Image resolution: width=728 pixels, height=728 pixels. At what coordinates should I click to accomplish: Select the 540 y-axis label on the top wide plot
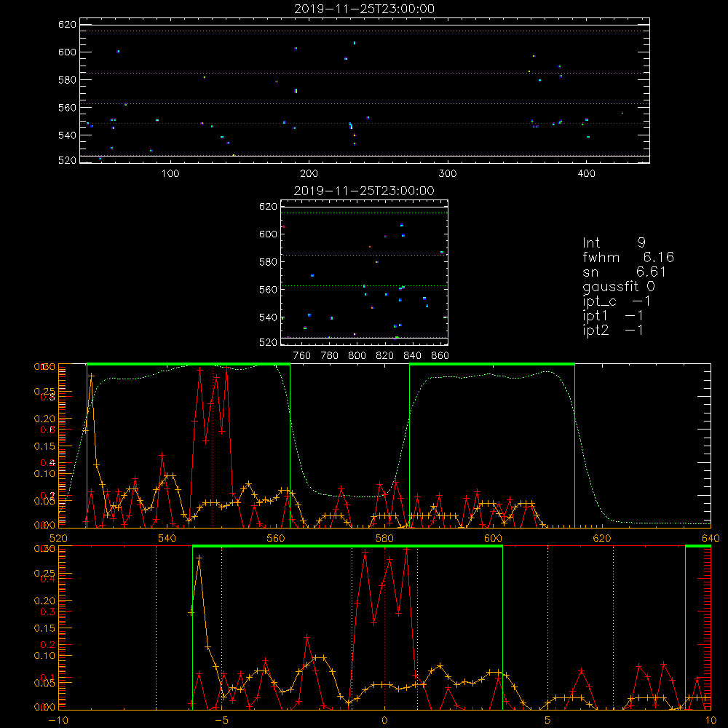click(67, 135)
